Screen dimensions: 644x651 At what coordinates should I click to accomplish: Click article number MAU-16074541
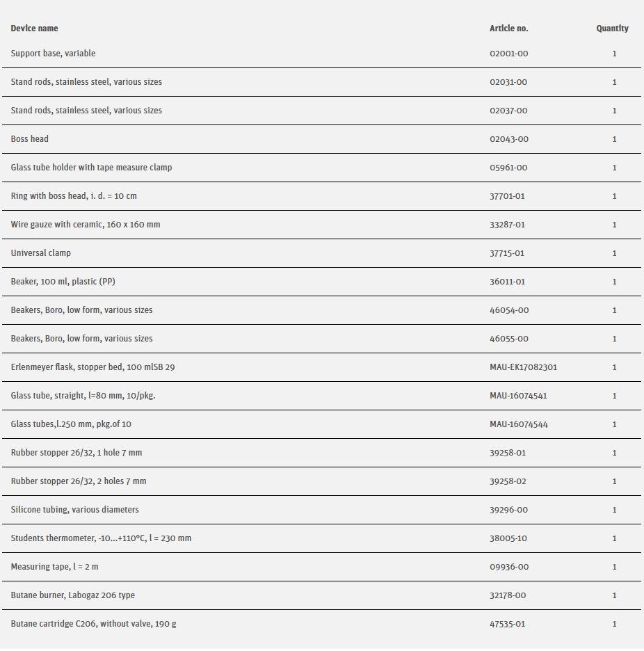(518, 396)
